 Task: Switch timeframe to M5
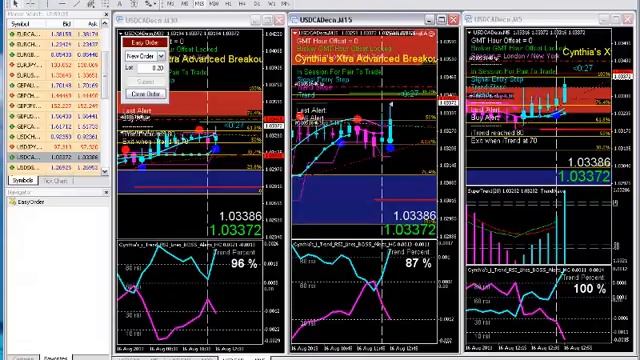184,4
